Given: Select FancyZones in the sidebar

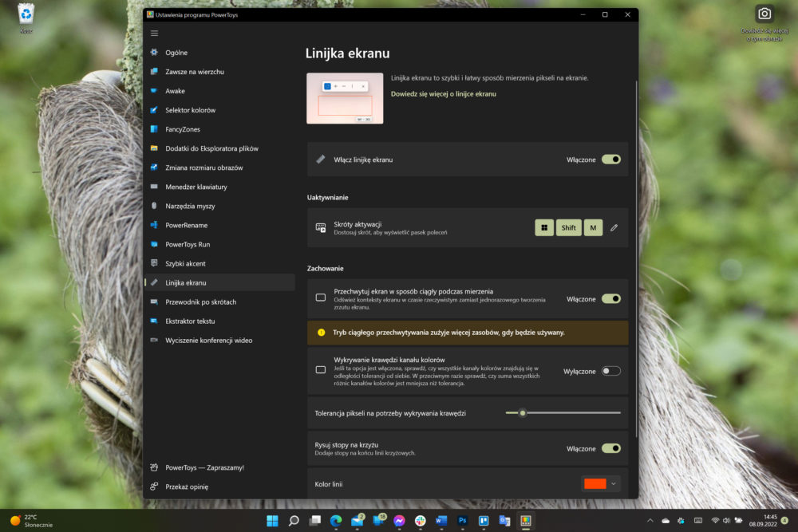Looking at the screenshot, I should [220, 129].
